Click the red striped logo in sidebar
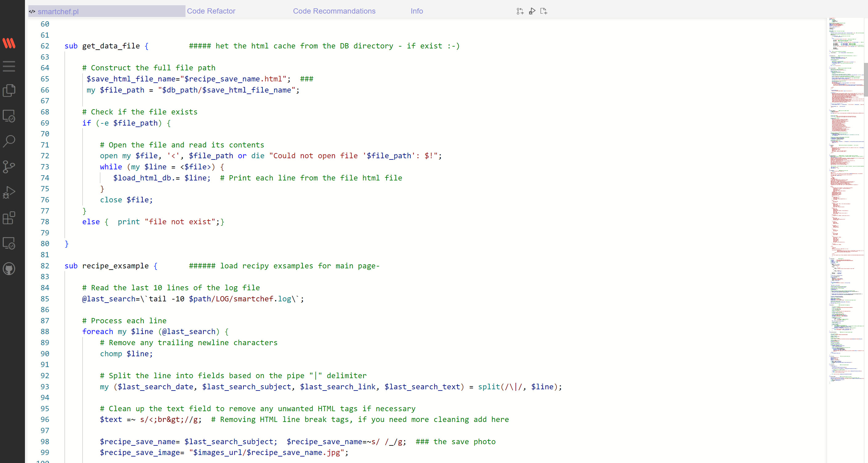Viewport: 868px width, 463px height. (x=9, y=43)
